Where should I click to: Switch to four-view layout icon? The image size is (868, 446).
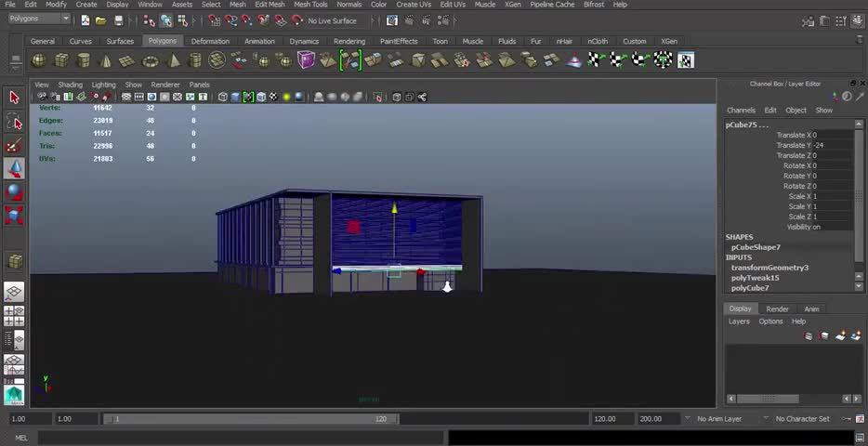[14, 316]
